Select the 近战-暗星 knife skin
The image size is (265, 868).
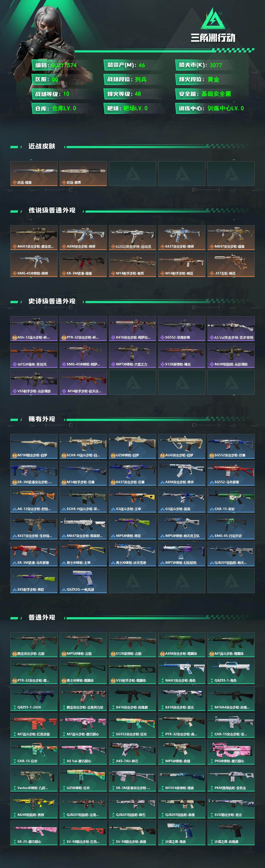34,174
